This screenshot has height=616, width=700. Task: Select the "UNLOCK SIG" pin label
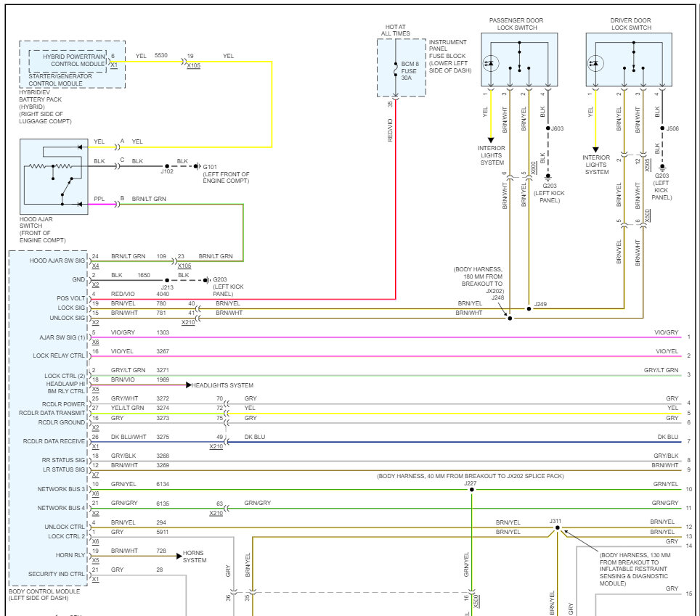pos(67,318)
